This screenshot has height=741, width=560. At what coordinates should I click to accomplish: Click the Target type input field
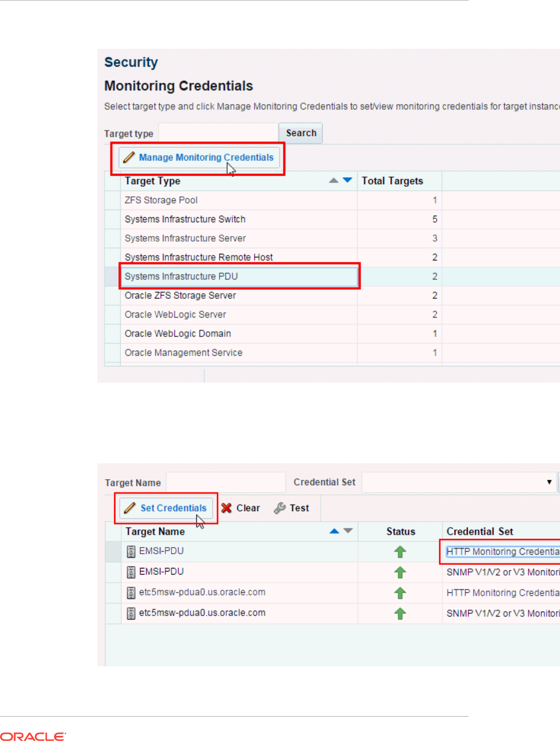coord(218,133)
